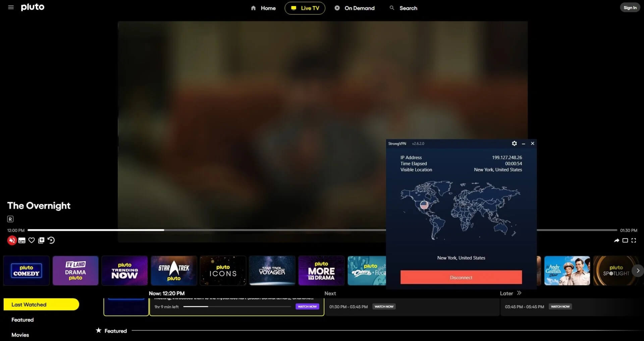Click the current channel logo in guide
644x341 pixels.
(126, 306)
